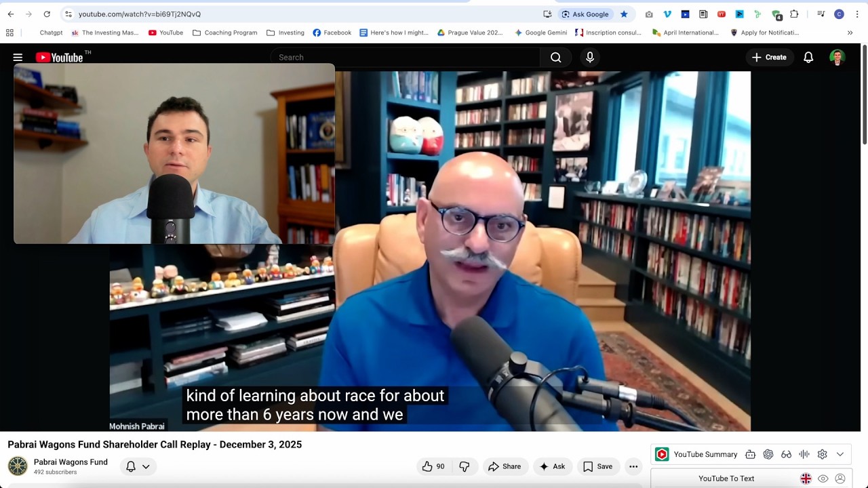Open the YouTube account avatar menu
868x488 pixels.
(x=837, y=58)
